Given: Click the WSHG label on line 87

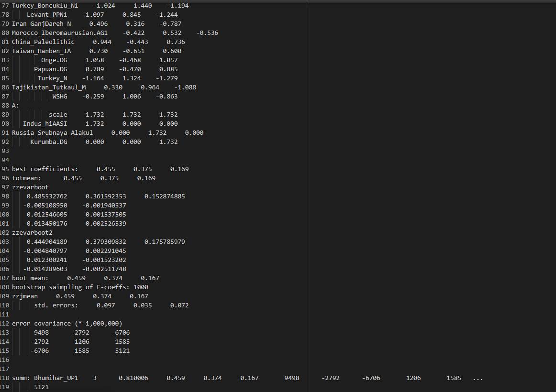Looking at the screenshot, I should tap(60, 96).
